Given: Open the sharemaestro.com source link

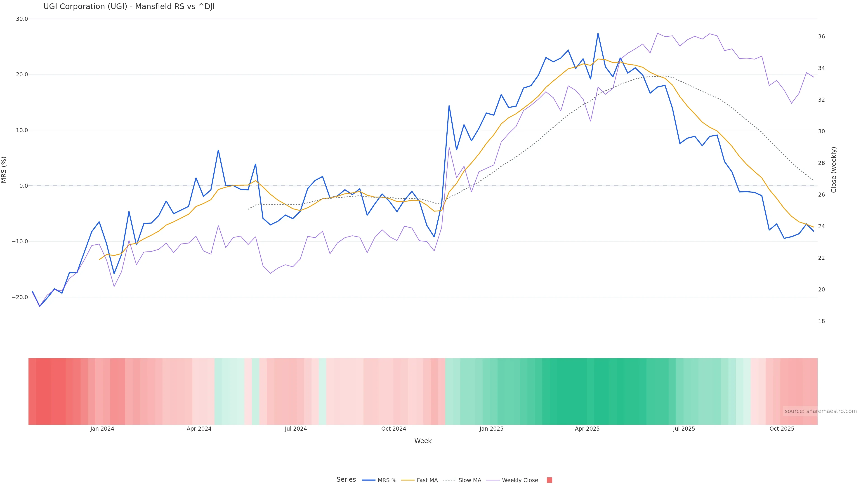Looking at the screenshot, I should point(821,411).
